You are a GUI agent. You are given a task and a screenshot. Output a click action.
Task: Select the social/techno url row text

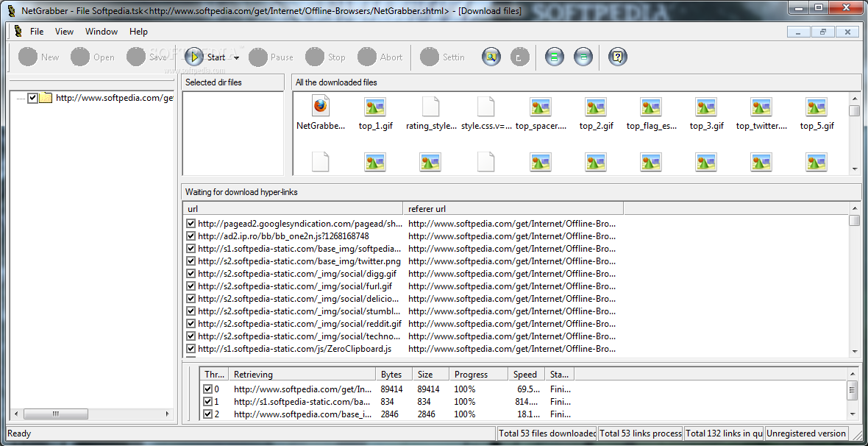(299, 336)
